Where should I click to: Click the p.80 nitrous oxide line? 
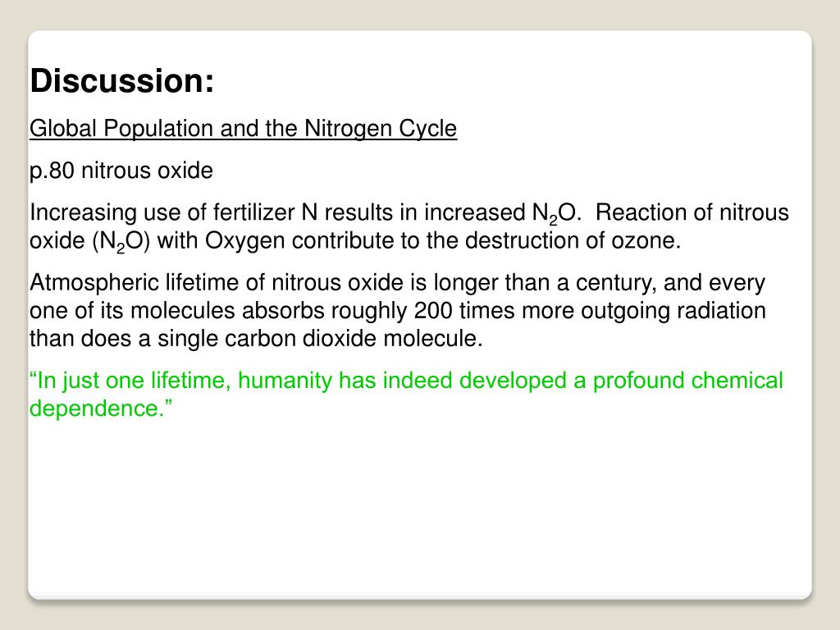pyautogui.click(x=121, y=171)
